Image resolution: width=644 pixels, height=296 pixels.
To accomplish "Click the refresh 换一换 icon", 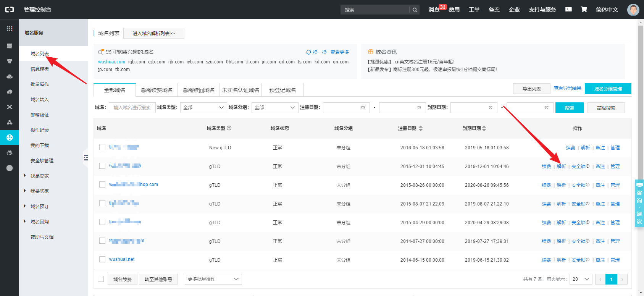I will [308, 52].
